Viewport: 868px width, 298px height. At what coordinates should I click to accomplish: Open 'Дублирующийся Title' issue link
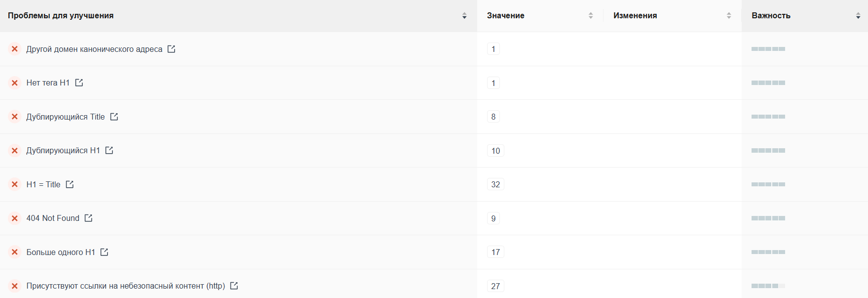tap(66, 117)
